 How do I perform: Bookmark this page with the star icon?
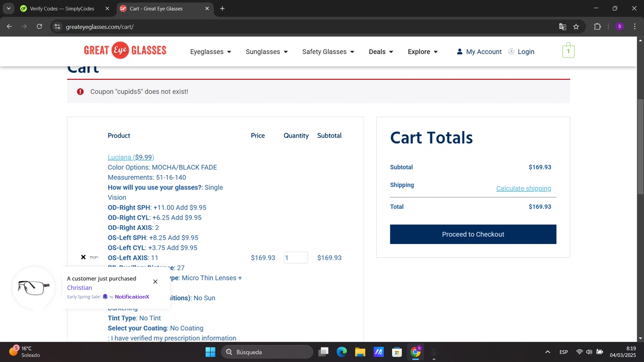[x=576, y=27]
